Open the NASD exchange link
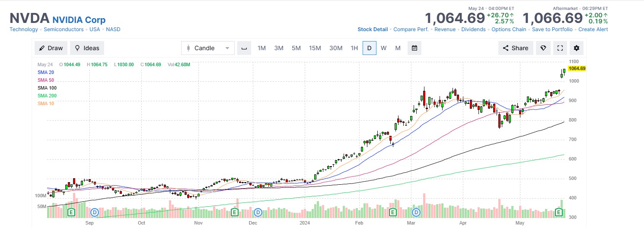The height and width of the screenshot is (228, 644). pos(113,29)
